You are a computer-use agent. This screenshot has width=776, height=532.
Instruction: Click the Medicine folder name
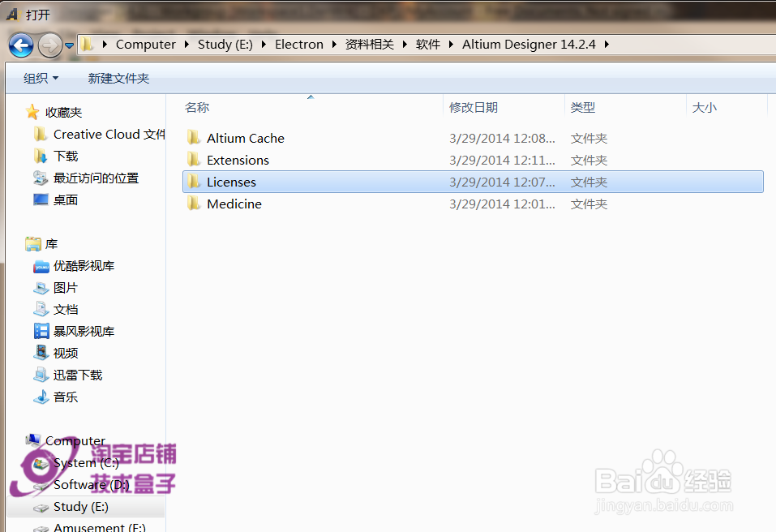[234, 204]
